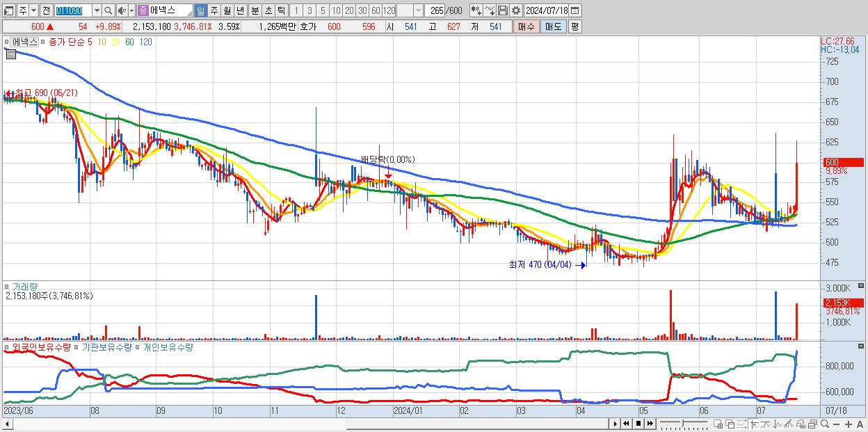
Task: Click the candle chart type icon
Action: [x=476, y=10]
